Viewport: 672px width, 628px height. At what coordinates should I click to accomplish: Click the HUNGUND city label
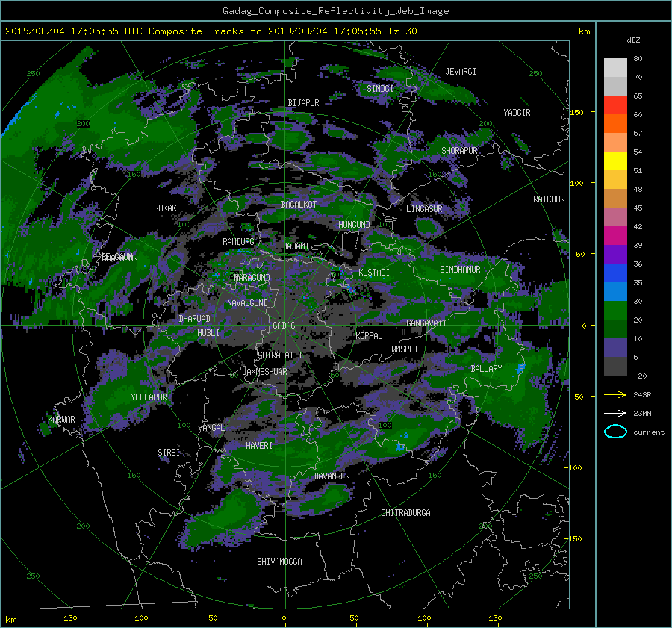pos(354,225)
